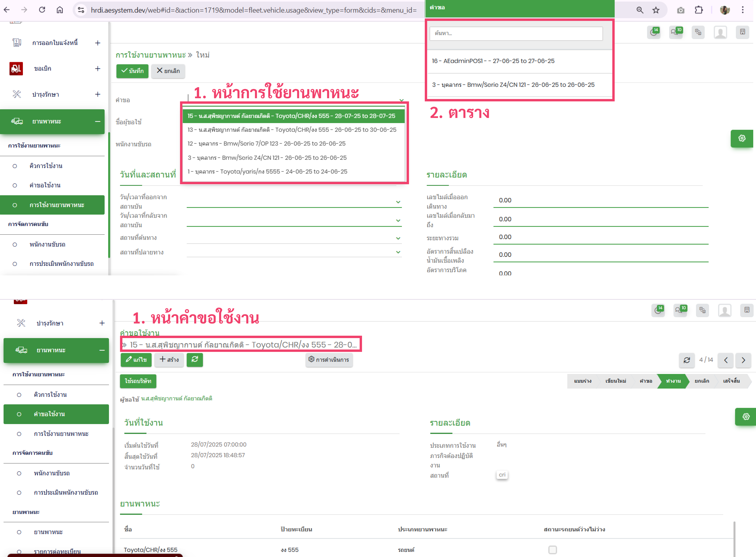Click the ยกเลิก discard button

pyautogui.click(x=168, y=71)
